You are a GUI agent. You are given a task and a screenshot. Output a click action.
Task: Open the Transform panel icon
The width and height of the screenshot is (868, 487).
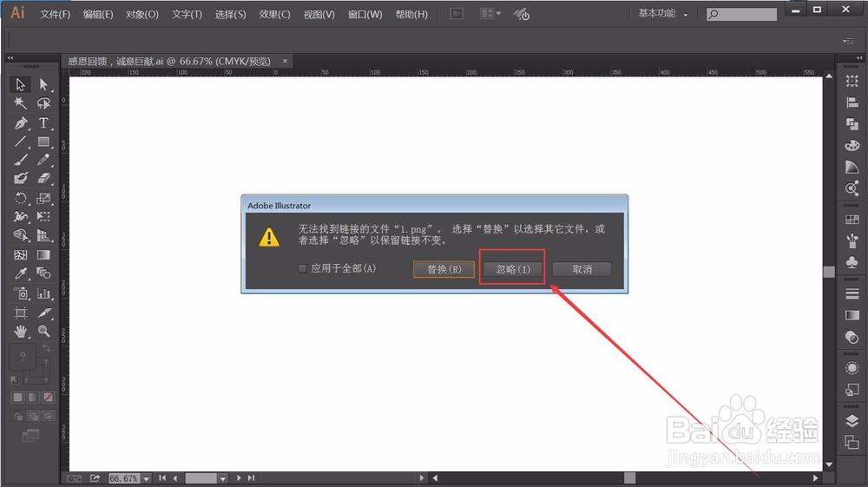(852, 82)
